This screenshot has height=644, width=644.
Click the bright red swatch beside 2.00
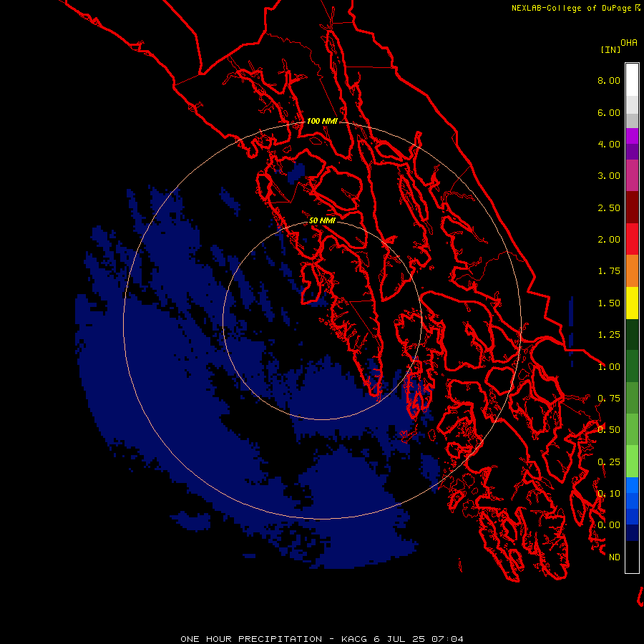(x=632, y=239)
